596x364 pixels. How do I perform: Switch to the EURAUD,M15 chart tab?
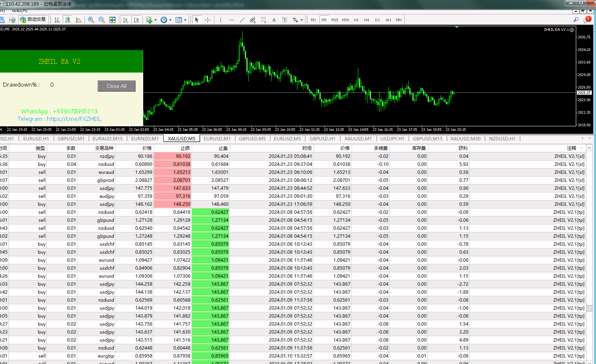pos(107,139)
